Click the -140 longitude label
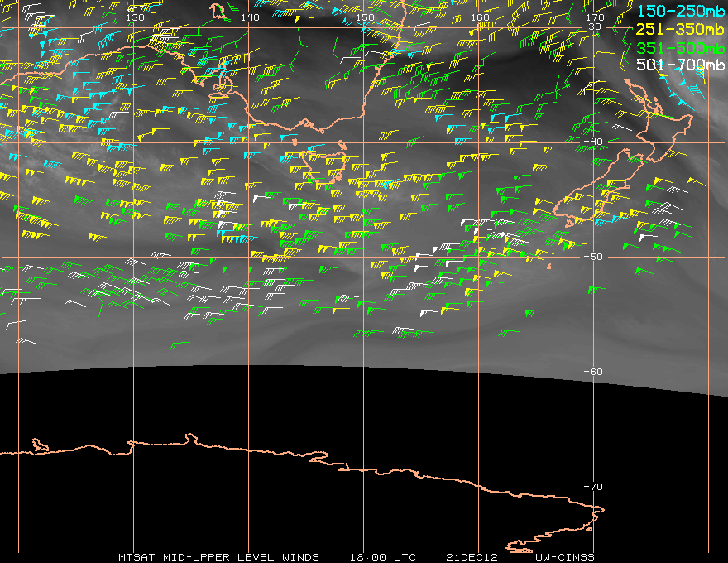This screenshot has width=728, height=563. click(247, 17)
